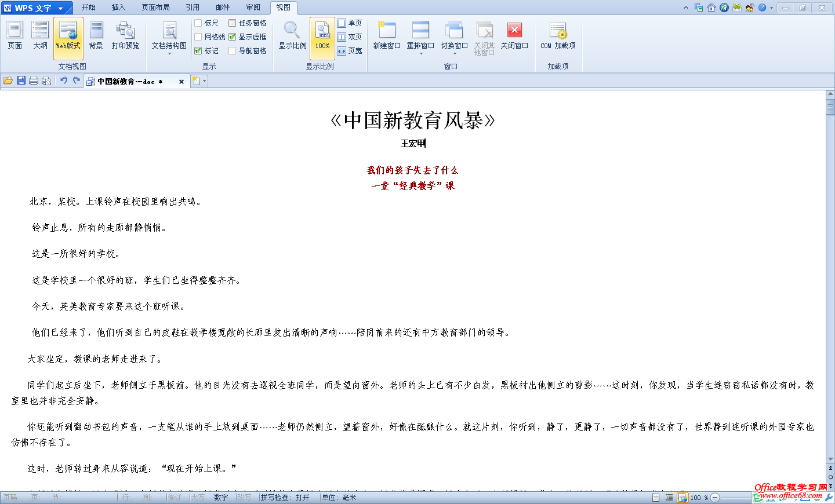This screenshot has height=504, width=835.
Task: Open the 插入 (Insert) tab
Action: tap(118, 8)
